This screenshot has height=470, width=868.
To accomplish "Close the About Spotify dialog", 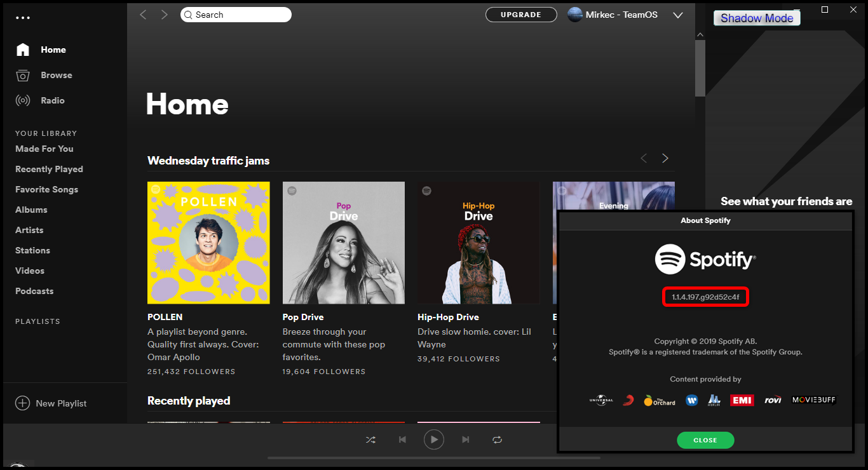I will (705, 440).
